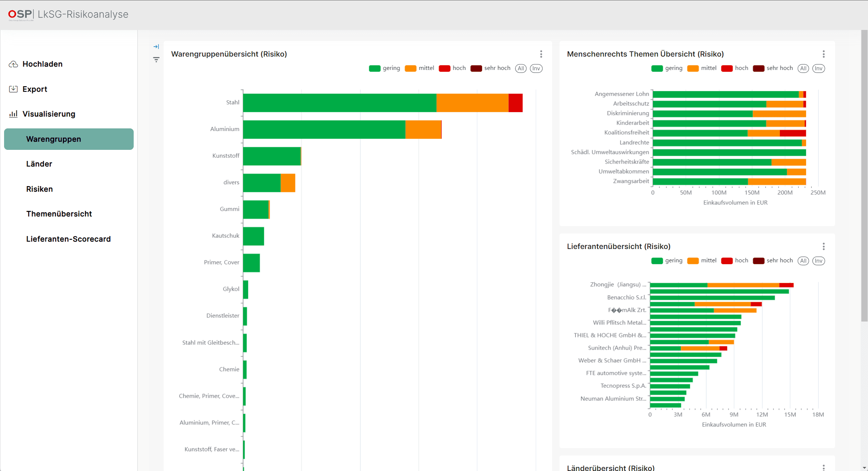
Task: Click the Glykol axis label
Action: (231, 289)
